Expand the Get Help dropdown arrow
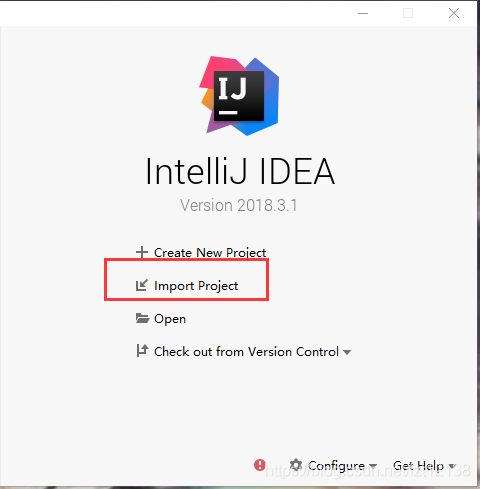The height and width of the screenshot is (489, 480). point(452,466)
